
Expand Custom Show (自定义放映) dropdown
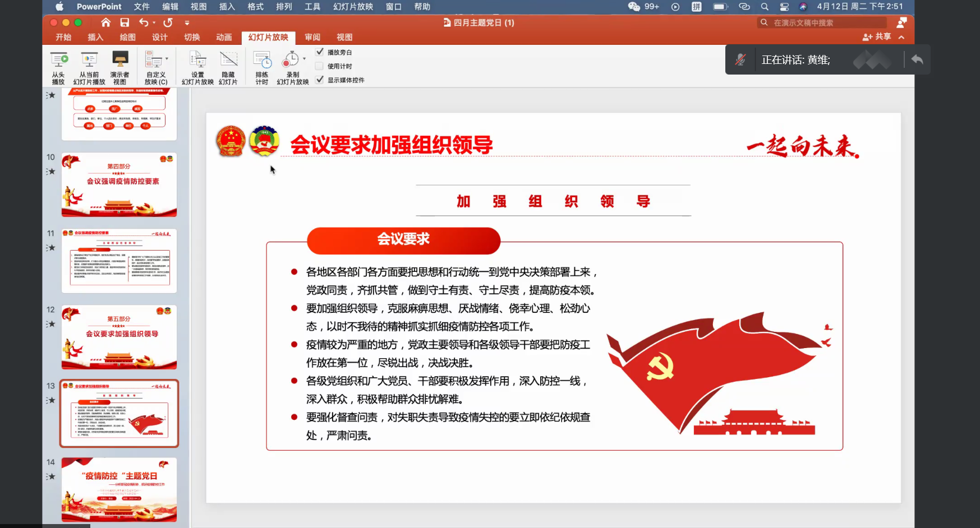167,59
